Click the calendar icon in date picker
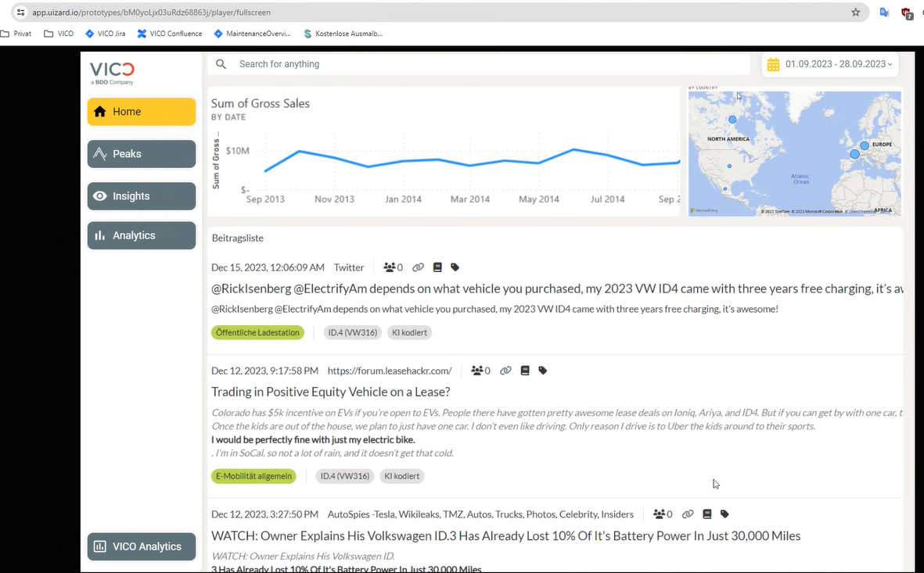The width and height of the screenshot is (924, 573). tap(773, 65)
